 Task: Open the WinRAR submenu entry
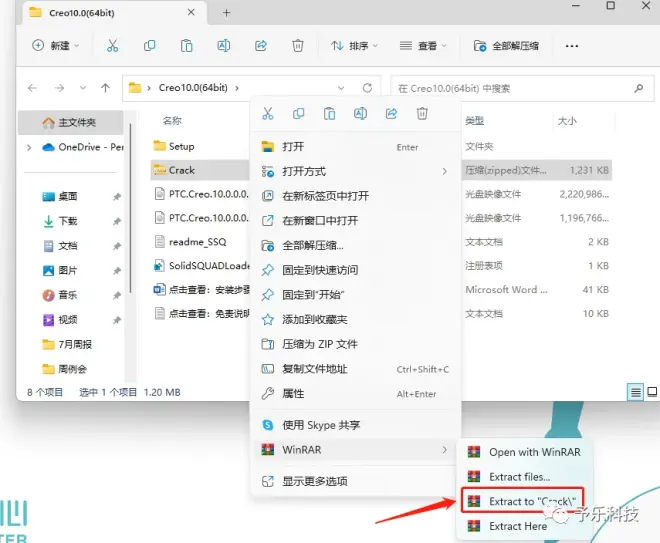(x=356, y=450)
